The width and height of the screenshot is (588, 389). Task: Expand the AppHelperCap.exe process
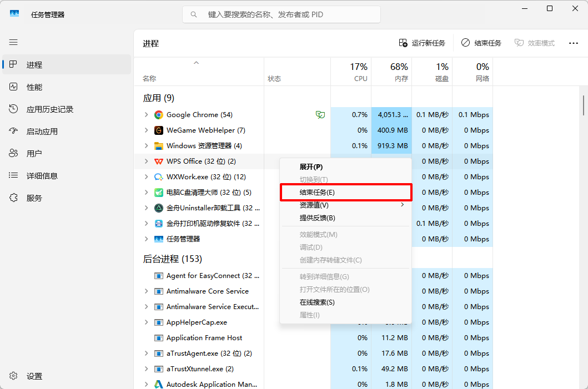pyautogui.click(x=146, y=322)
